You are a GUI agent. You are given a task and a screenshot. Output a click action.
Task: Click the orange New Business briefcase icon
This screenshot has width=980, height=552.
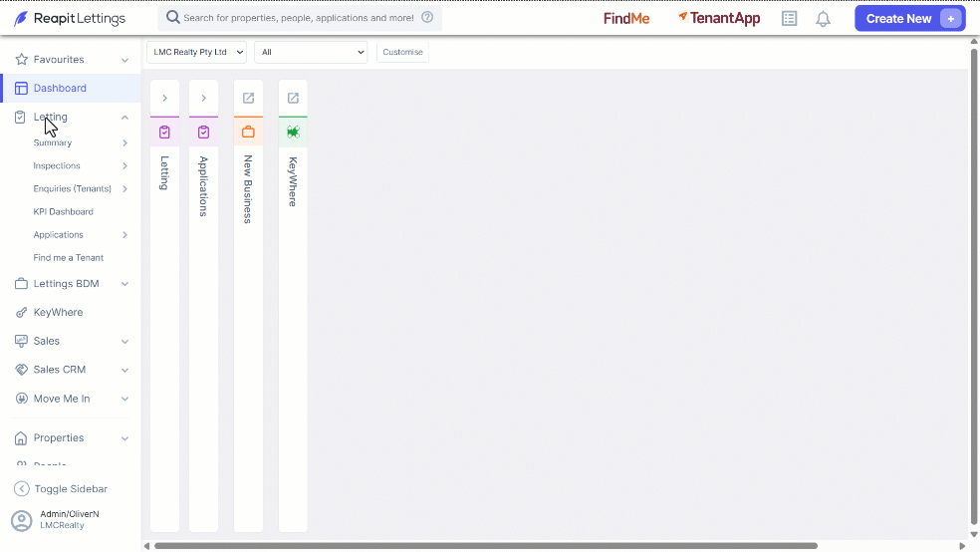click(x=248, y=132)
